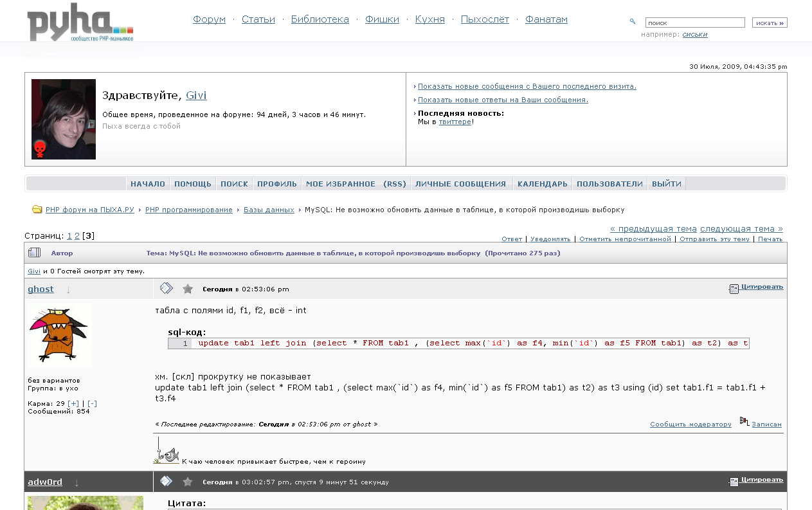Viewport: 812px width, 510px height.
Task: Click the folder icon in the breadcrumb
Action: click(37, 210)
